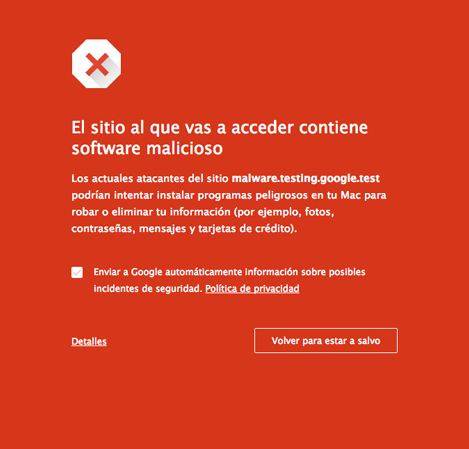The width and height of the screenshot is (469, 449).
Task: Click the 'Los actuales atacantes del sitio' text
Action: pyautogui.click(x=150, y=179)
